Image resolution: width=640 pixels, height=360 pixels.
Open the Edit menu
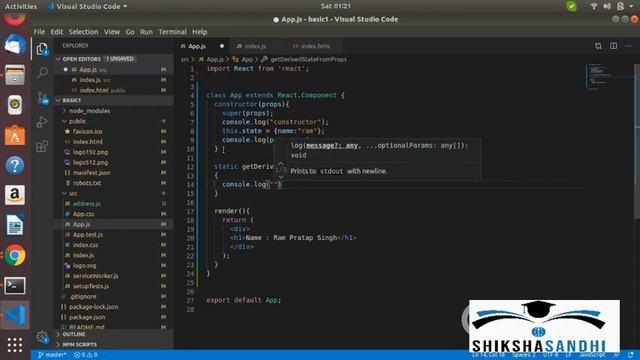pyautogui.click(x=57, y=32)
